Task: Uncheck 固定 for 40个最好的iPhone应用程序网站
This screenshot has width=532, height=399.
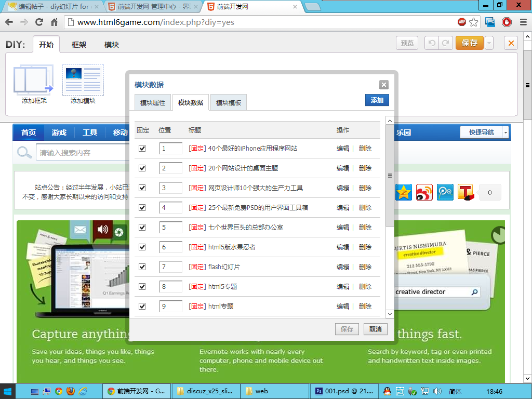Action: (x=142, y=148)
